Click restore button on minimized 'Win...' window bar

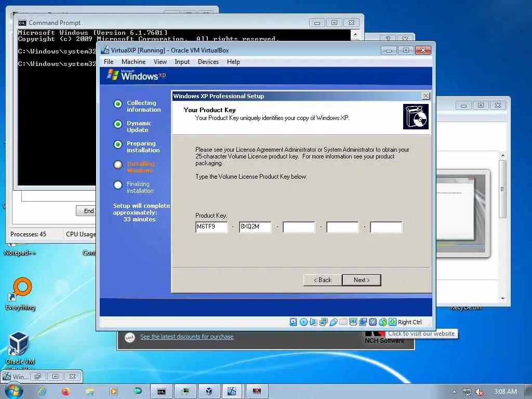pyautogui.click(x=37, y=376)
